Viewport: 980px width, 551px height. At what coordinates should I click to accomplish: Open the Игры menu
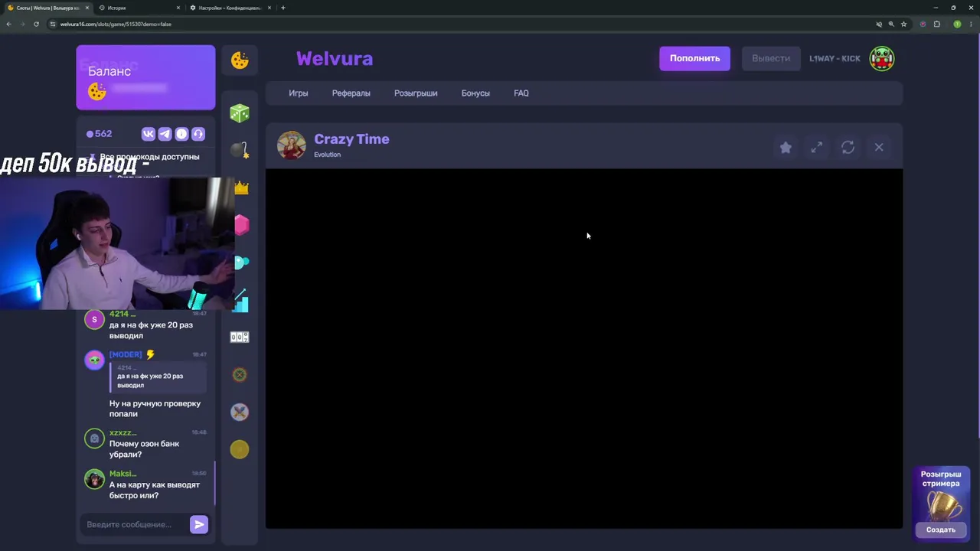299,93
